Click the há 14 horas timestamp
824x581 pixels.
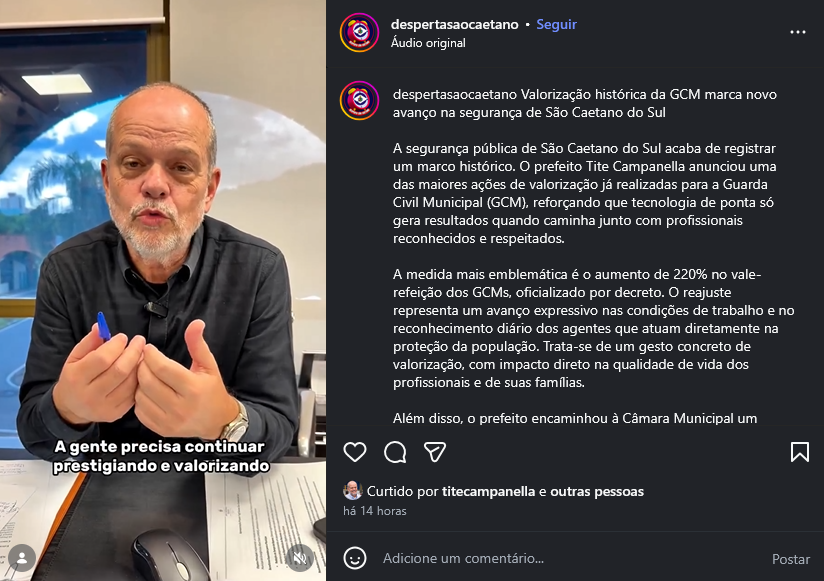[x=375, y=511]
